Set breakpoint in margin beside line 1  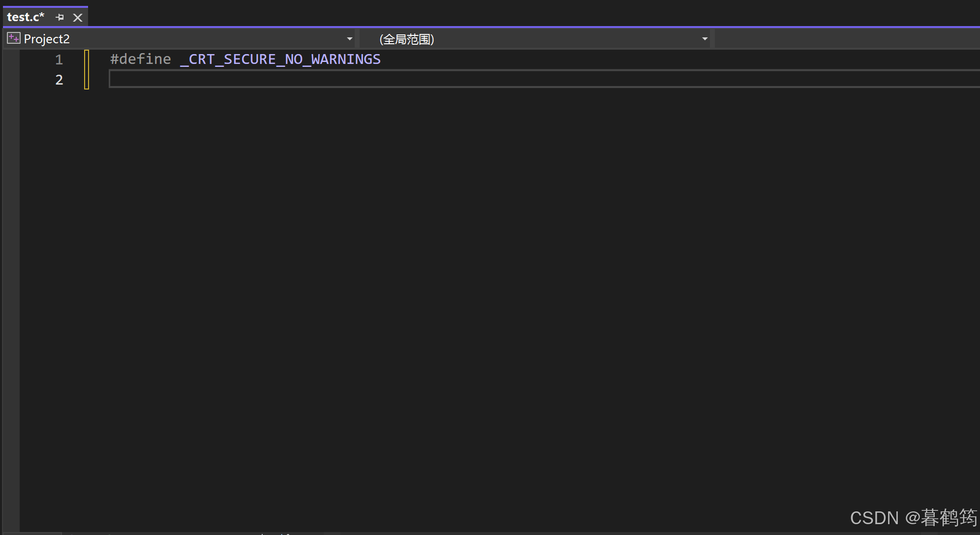[x=11, y=59]
